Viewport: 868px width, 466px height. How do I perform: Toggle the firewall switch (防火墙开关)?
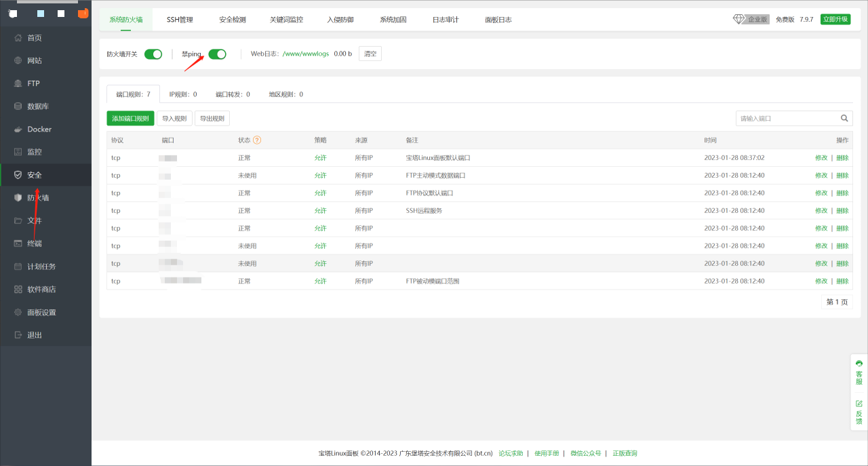click(153, 54)
